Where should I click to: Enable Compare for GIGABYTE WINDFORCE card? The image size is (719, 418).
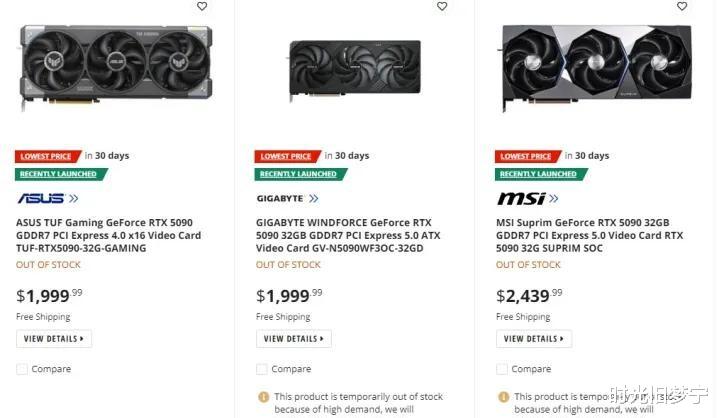point(262,369)
